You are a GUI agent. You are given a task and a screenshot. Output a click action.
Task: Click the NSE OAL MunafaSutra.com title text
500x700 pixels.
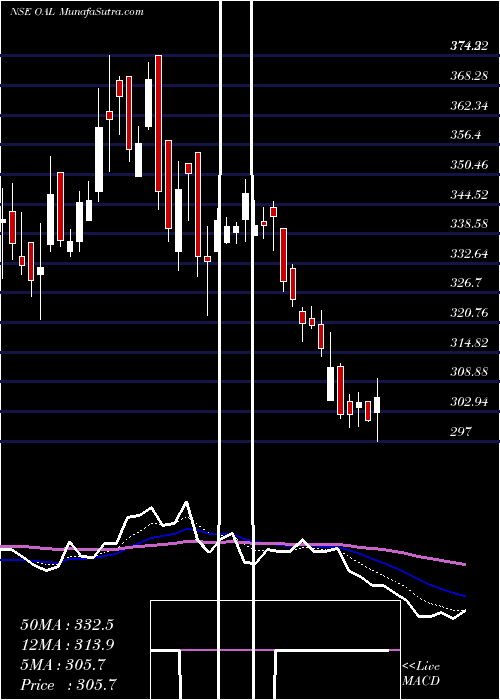[x=77, y=12]
